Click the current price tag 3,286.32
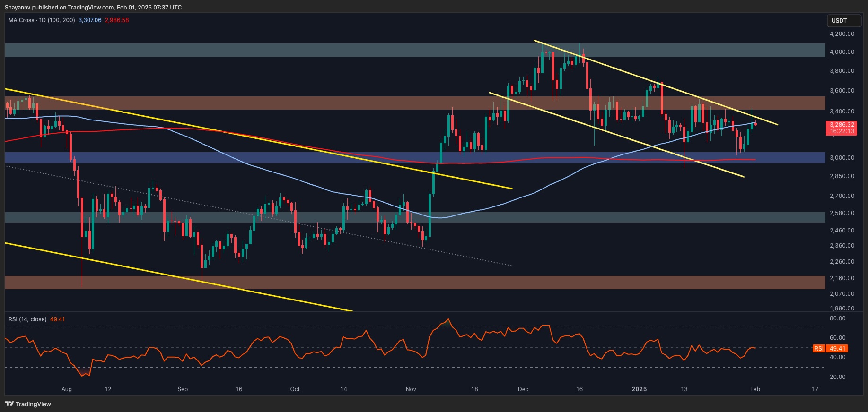The image size is (868, 412). coord(842,125)
